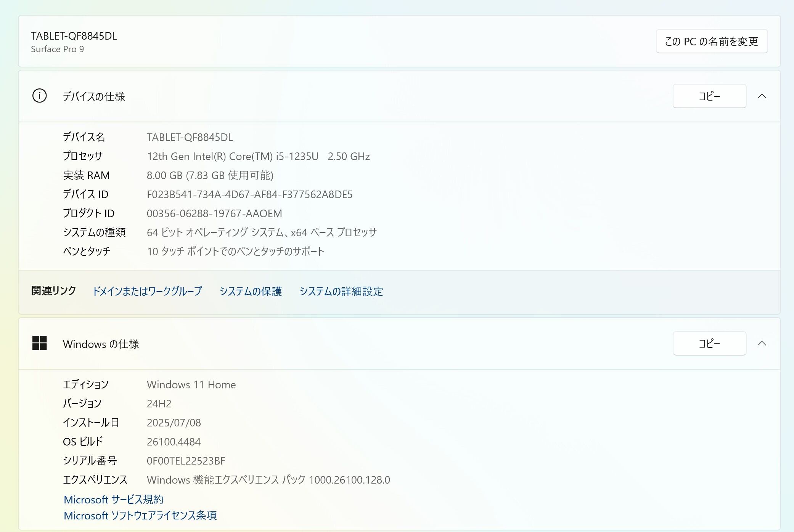
Task: Open Microsoft サービス規約 link
Action: pos(114,499)
